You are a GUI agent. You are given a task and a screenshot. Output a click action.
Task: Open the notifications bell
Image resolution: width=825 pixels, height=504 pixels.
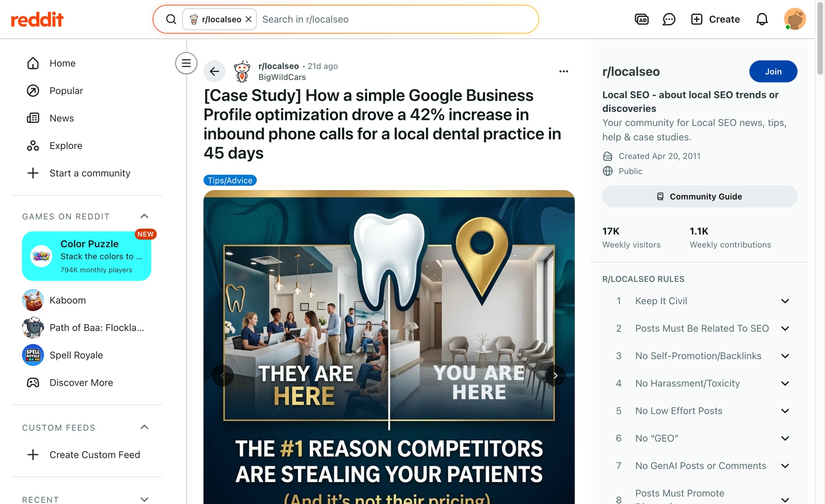click(762, 19)
